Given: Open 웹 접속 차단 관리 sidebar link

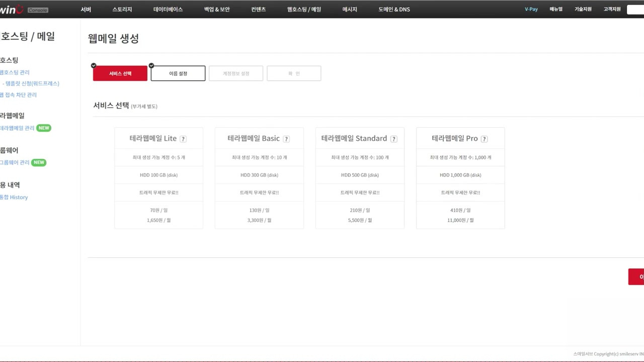Looking at the screenshot, I should [18, 95].
